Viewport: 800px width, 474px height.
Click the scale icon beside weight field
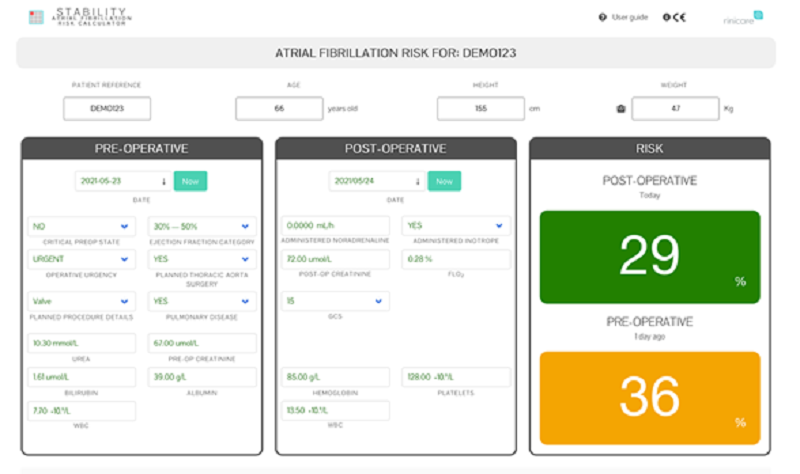pos(621,109)
